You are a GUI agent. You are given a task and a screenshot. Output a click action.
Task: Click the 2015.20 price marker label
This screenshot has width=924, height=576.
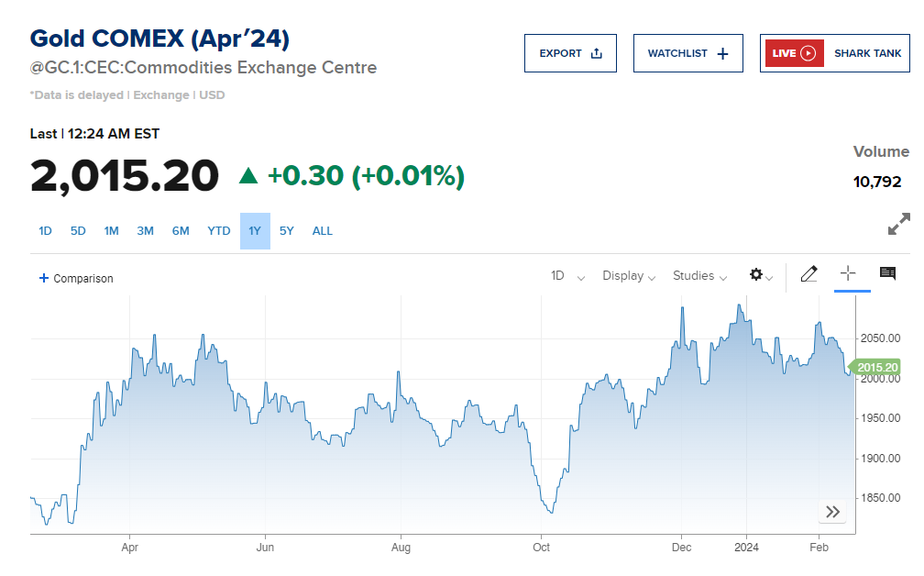(876, 368)
